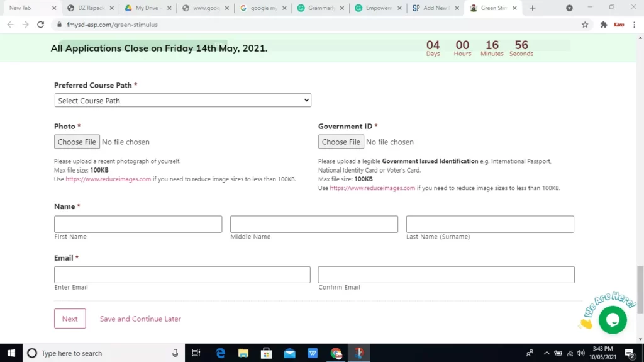Close the Empower tab
This screenshot has height=362, width=644.
[x=399, y=8]
